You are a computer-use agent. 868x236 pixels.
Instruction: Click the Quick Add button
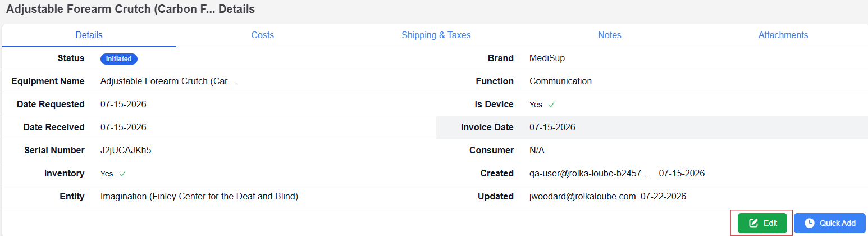point(829,223)
